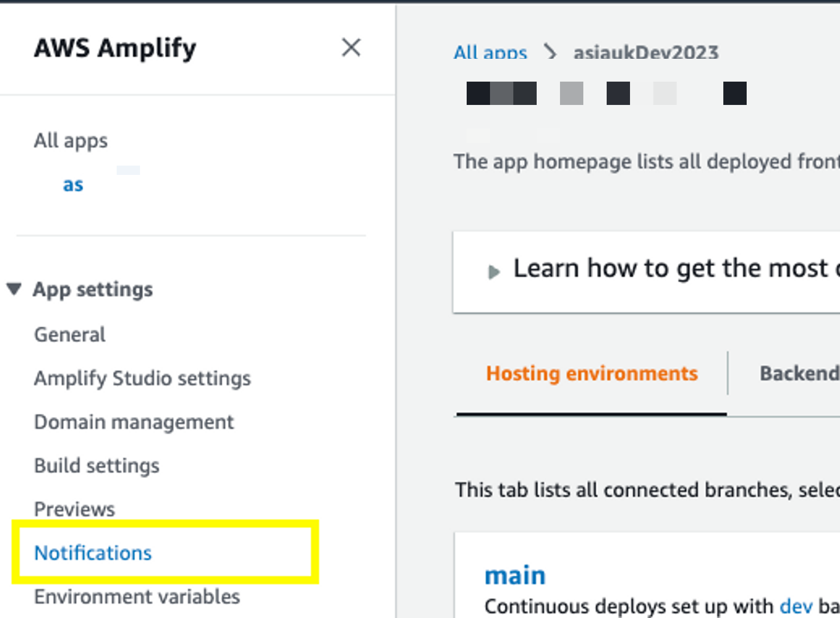840x618 pixels.
Task: Collapse the App settings section
Action: pos(14,289)
